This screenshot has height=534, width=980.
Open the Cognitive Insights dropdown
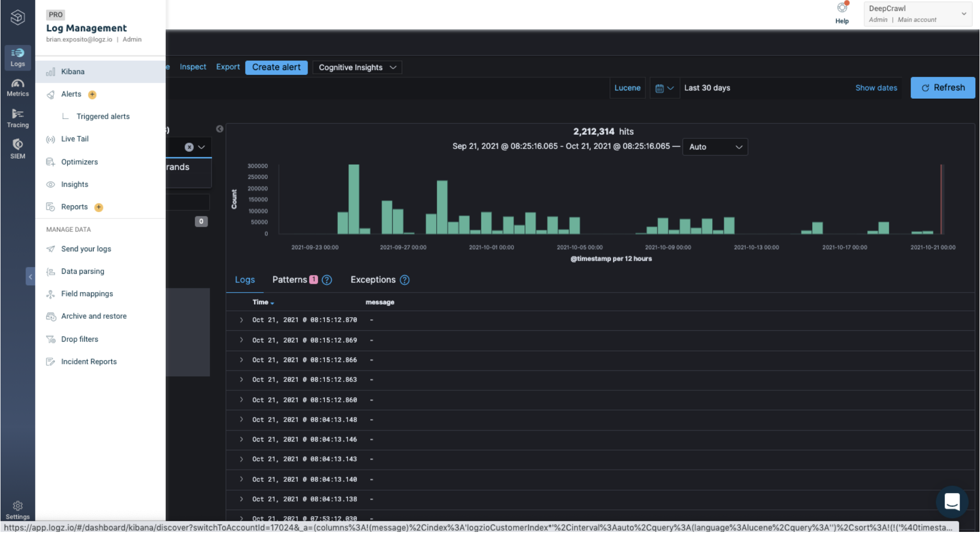pos(357,67)
